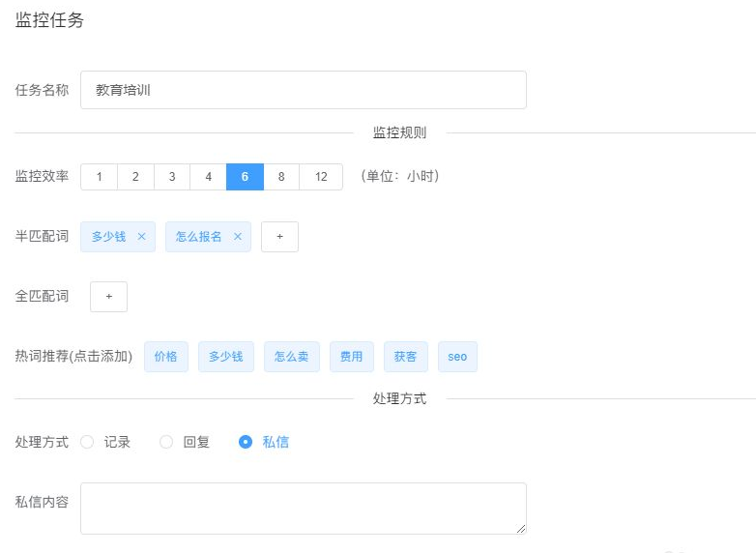756x553 pixels.
Task: Select the 回复 radio option
Action: [x=166, y=442]
